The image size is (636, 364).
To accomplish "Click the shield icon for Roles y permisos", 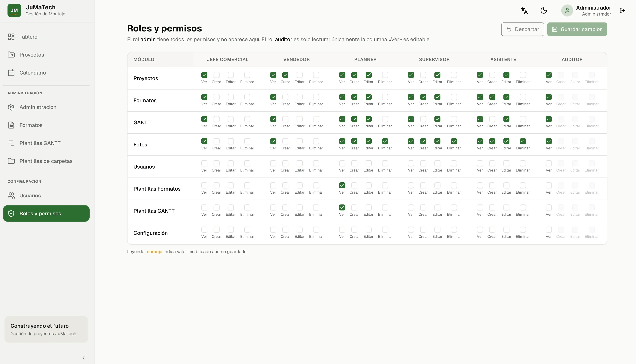I will click(x=11, y=213).
